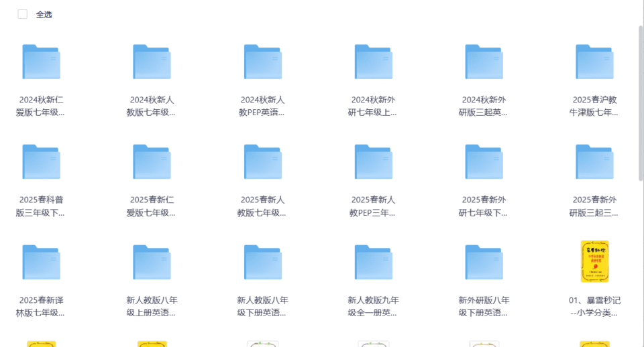644x347 pixels.
Task: Open folder icon for 新人教版八年级下册英语
Action: click(x=263, y=262)
